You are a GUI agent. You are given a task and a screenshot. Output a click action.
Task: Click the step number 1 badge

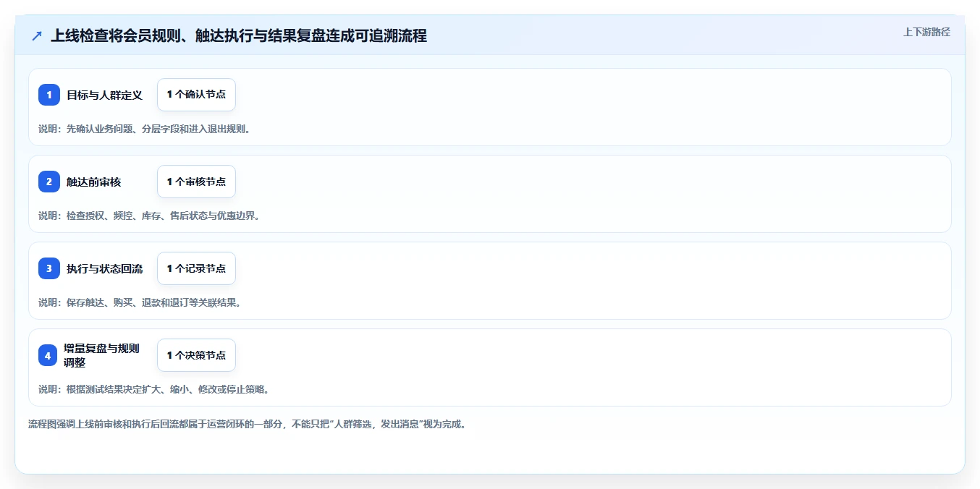pos(49,95)
